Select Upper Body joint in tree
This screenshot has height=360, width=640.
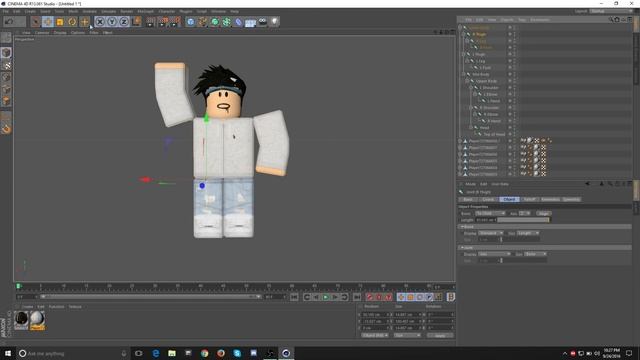[x=487, y=81]
